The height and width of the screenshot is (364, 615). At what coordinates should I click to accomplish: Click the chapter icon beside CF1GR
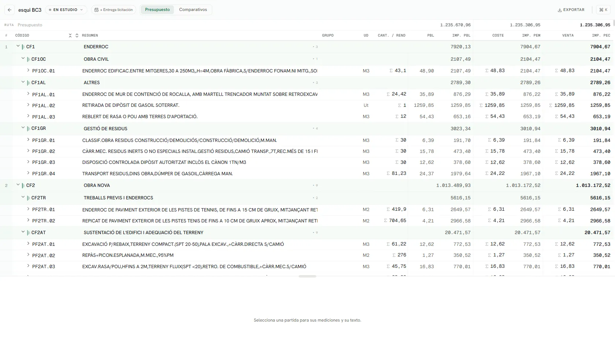(29, 128)
